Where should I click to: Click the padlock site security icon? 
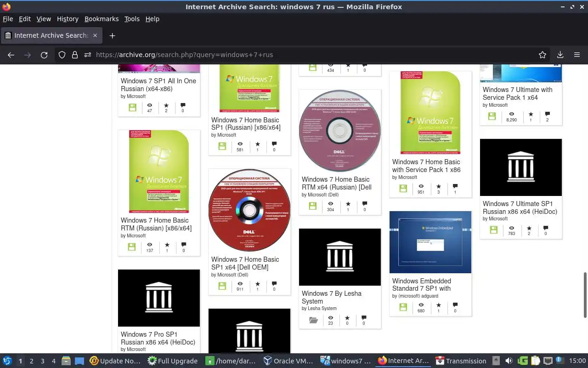[x=75, y=55]
